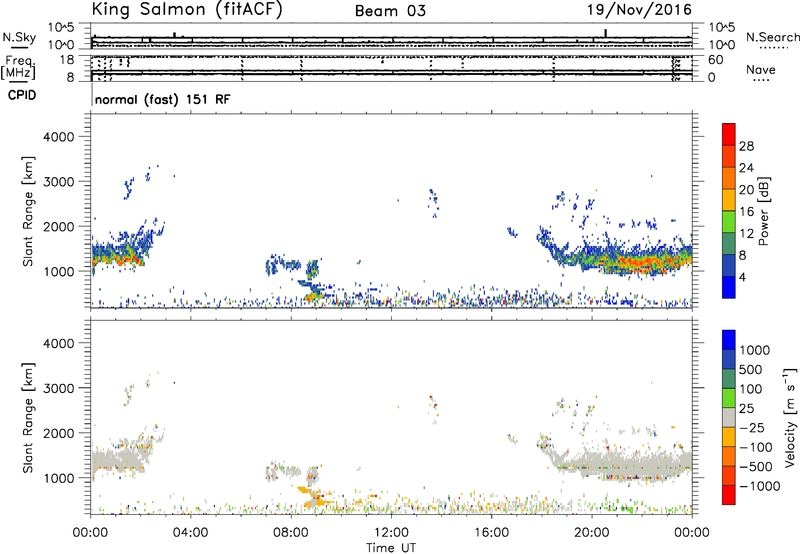The width and height of the screenshot is (800, 554).
Task: Click the "CPID" row label
Action: click(x=22, y=95)
